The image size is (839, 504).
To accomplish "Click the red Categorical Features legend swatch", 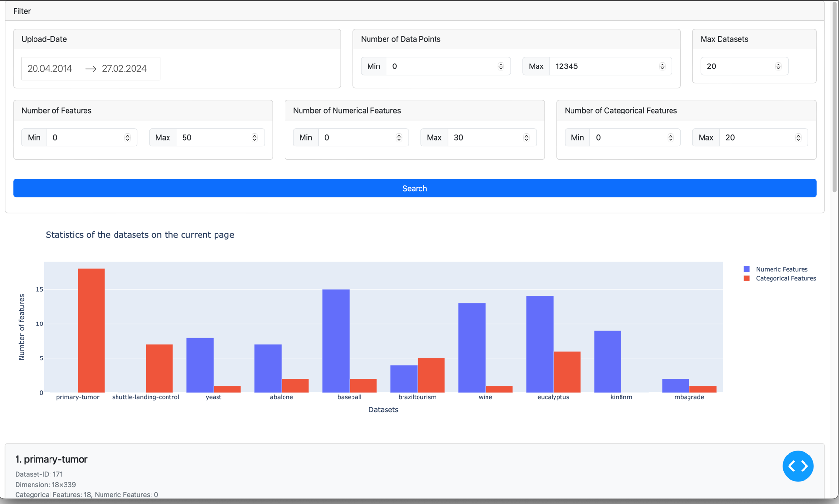I will click(x=746, y=278).
